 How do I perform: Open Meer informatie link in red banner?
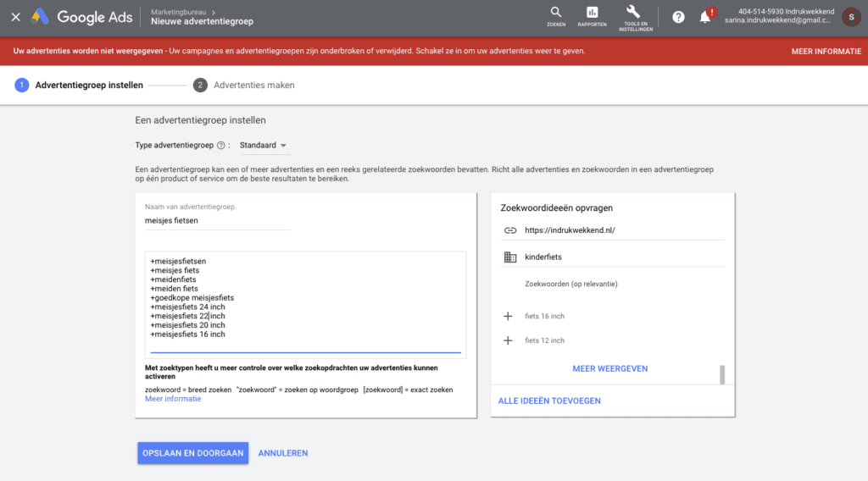pos(826,51)
